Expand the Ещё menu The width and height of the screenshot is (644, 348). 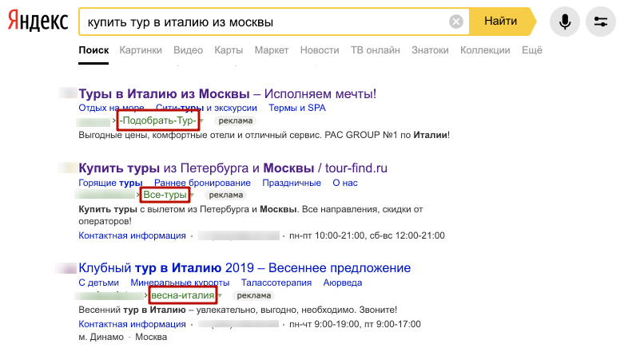(x=532, y=50)
